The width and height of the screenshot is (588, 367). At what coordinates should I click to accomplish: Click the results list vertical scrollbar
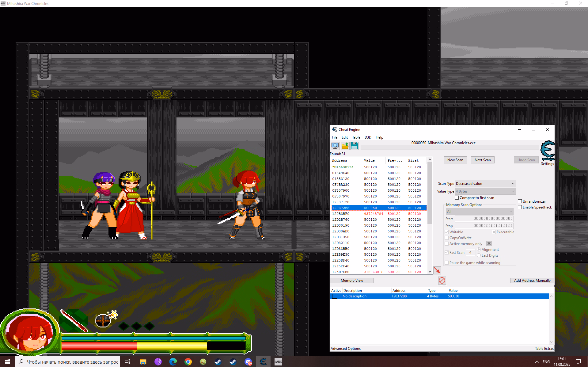click(430, 215)
